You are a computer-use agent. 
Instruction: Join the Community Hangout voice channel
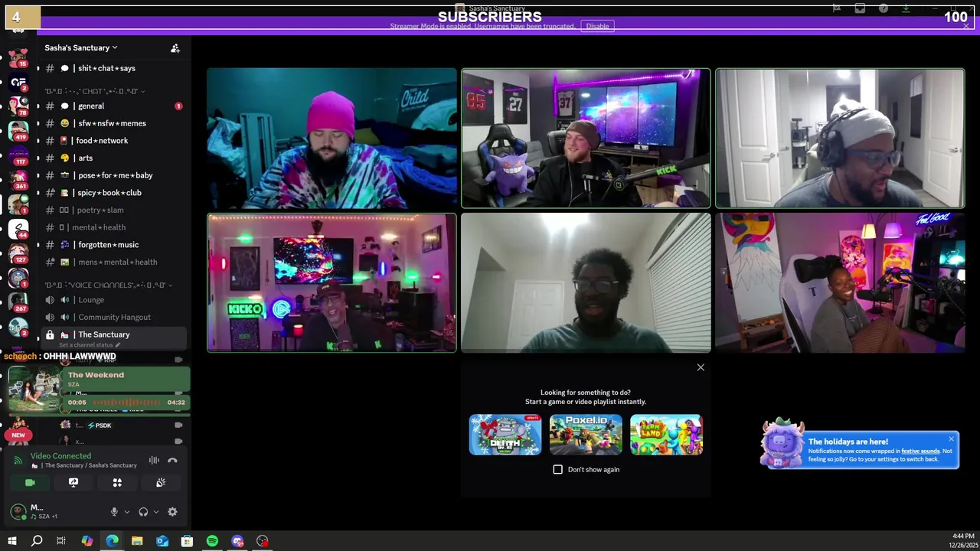[113, 317]
